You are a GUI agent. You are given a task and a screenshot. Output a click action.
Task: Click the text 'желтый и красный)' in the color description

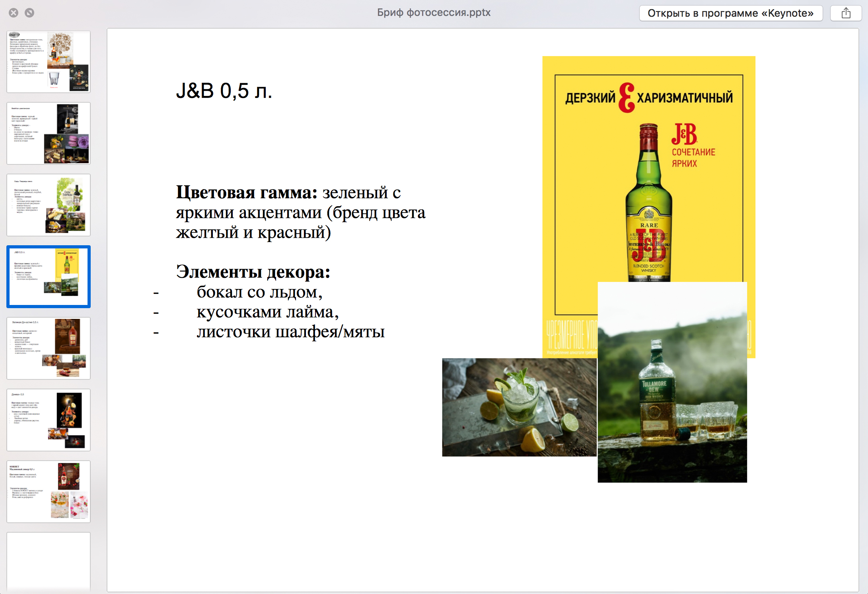(253, 232)
